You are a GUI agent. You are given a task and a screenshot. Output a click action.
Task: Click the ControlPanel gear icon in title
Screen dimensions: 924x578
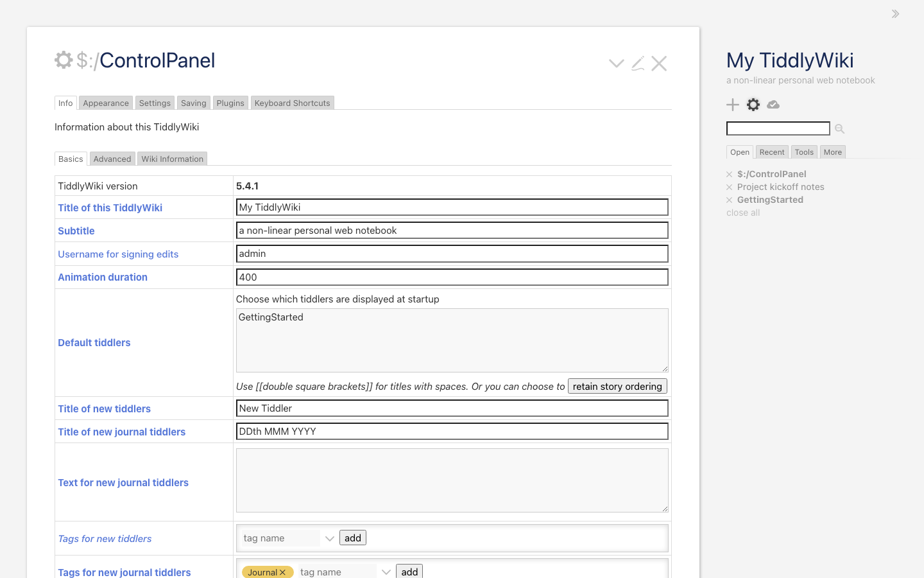[64, 60]
